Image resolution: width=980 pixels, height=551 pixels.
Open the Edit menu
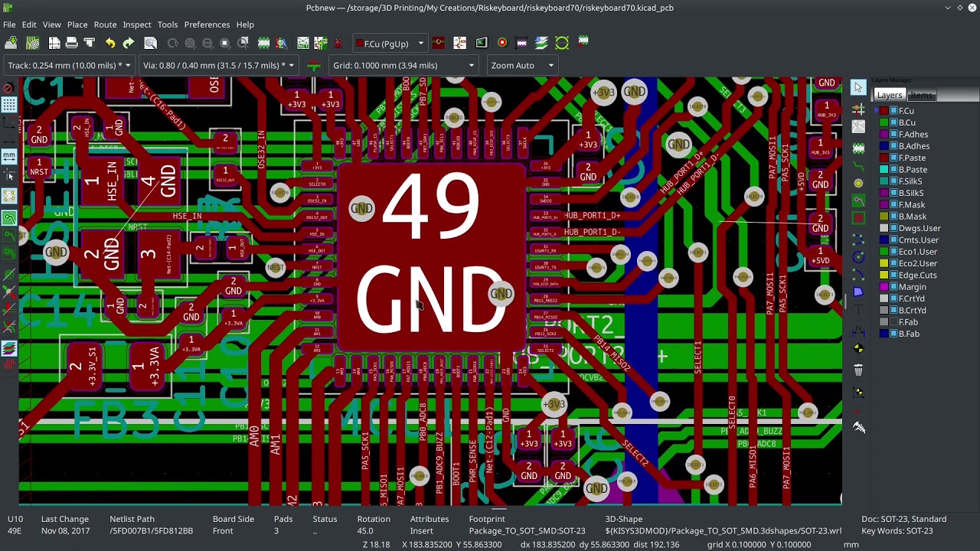(29, 24)
